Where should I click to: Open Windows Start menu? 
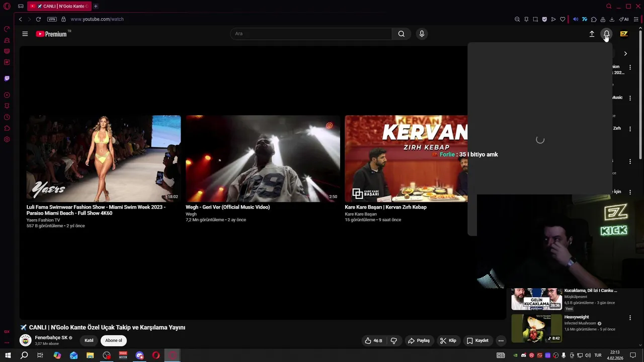pos(8,355)
